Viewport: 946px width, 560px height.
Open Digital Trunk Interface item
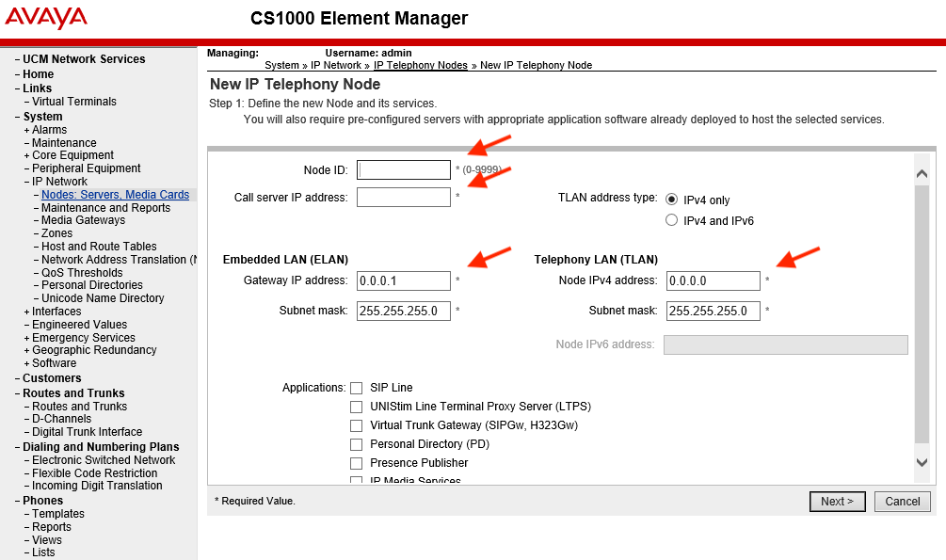(87, 433)
